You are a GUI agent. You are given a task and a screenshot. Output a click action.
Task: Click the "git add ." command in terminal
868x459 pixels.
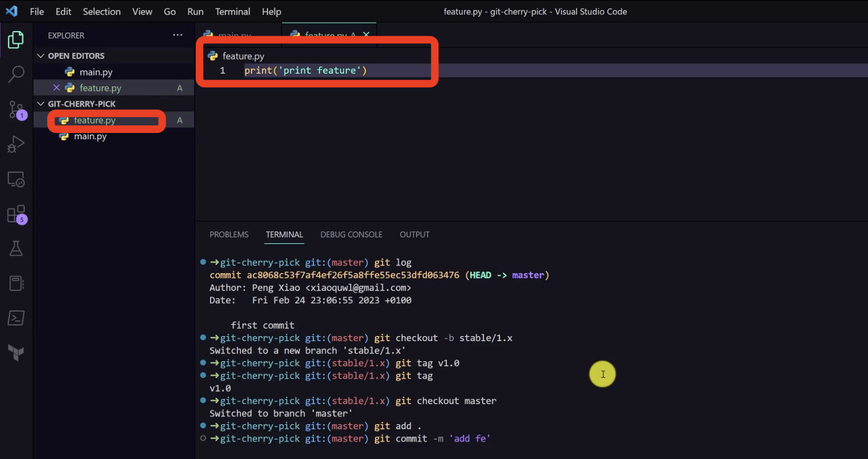pyautogui.click(x=398, y=426)
